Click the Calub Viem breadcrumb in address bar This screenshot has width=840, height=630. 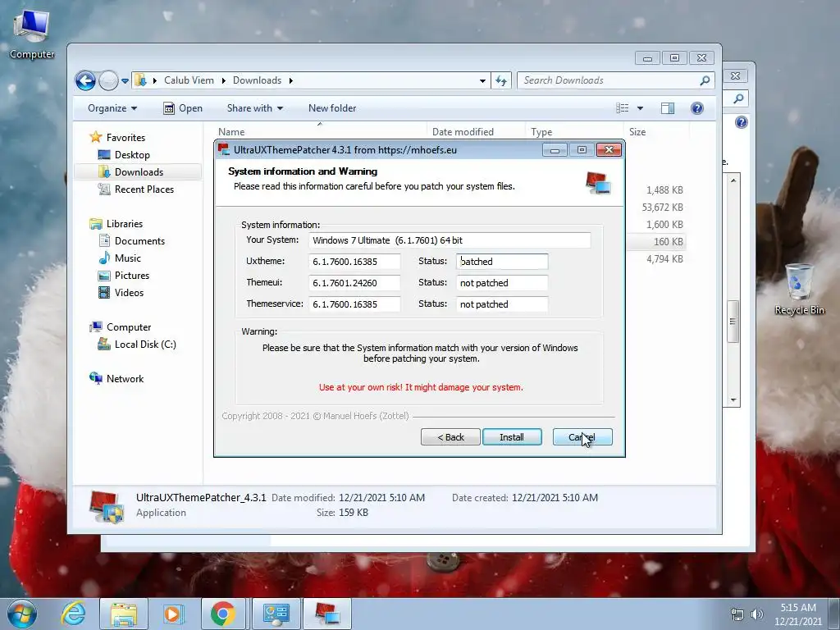tap(189, 80)
